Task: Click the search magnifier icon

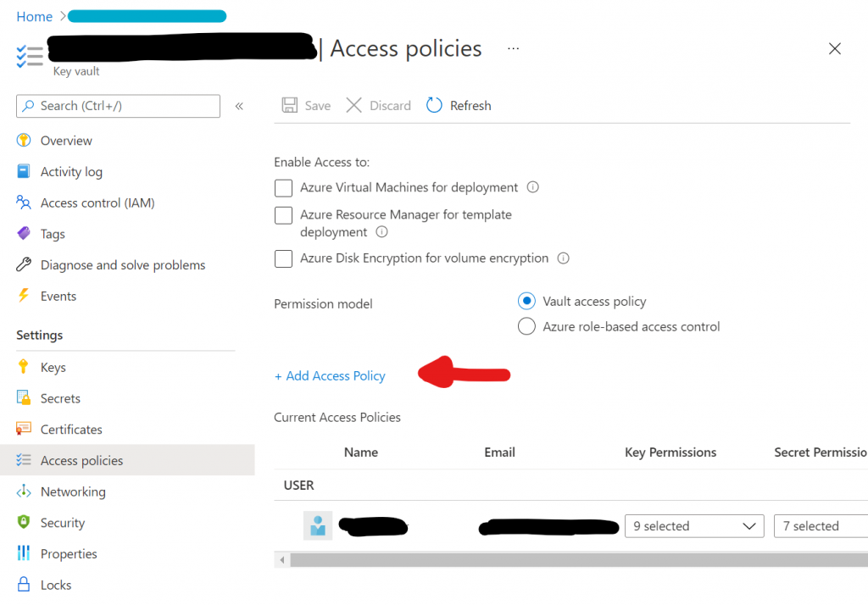Action: coord(28,106)
